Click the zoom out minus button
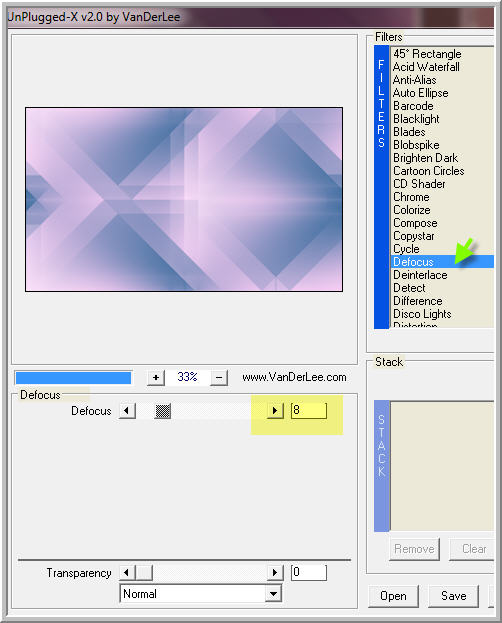The height and width of the screenshot is (623, 502). [x=219, y=377]
